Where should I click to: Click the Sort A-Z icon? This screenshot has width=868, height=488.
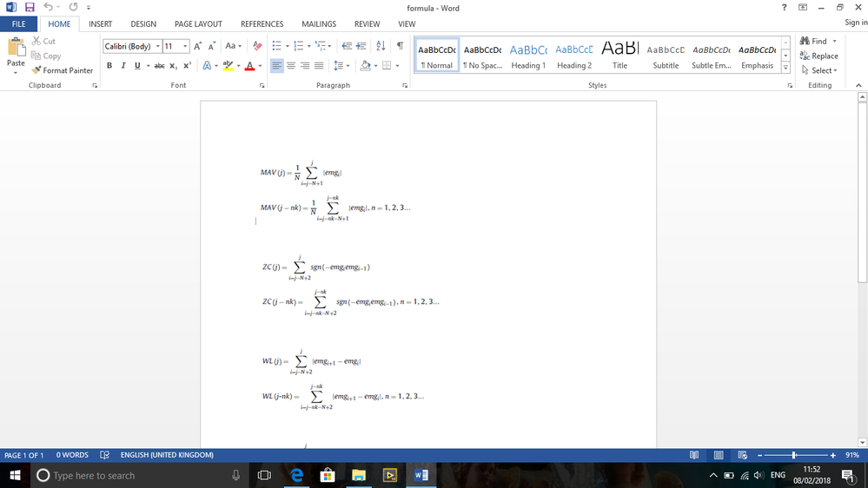(x=381, y=46)
